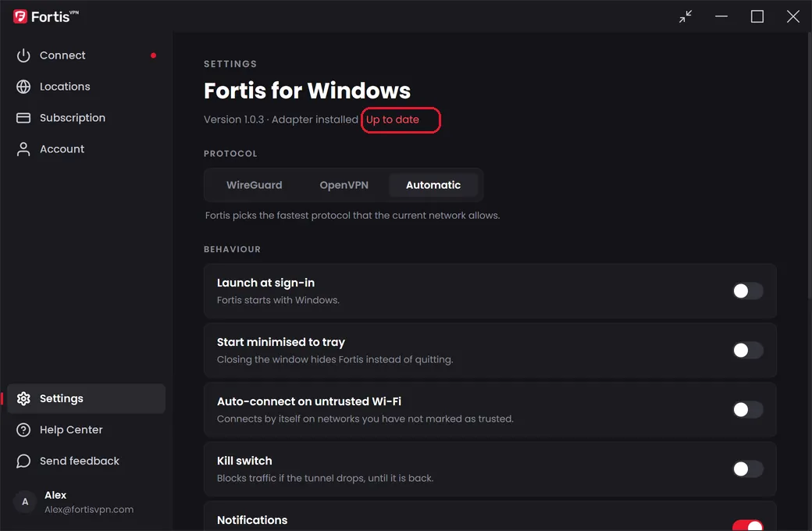Click the red status dot beside Connect

(x=153, y=55)
